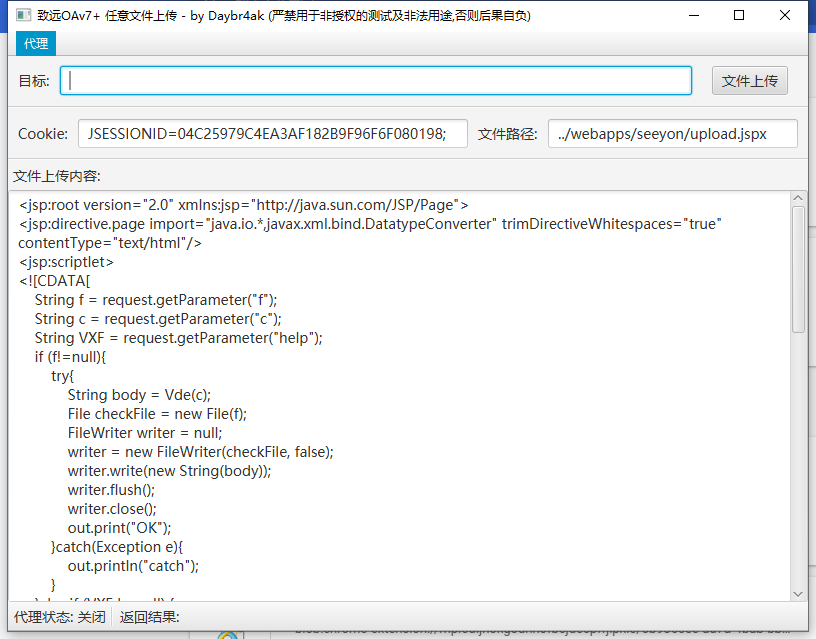
Task: Click the 文件上传内容 label
Action: (x=57, y=176)
